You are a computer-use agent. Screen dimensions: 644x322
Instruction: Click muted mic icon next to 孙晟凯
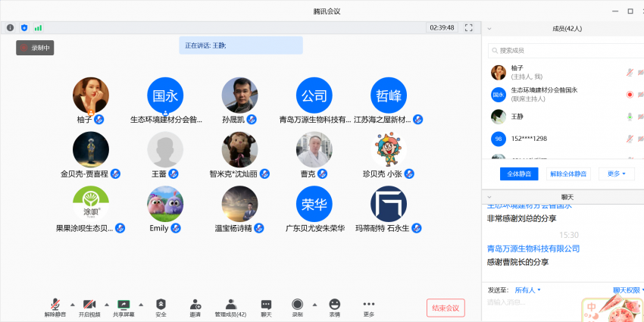pyautogui.click(x=252, y=120)
